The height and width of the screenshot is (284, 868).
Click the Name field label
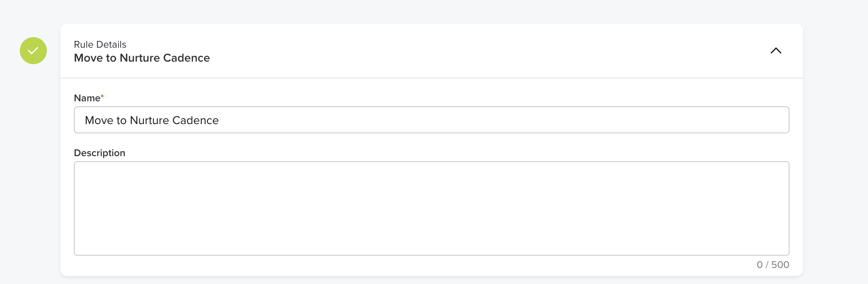click(x=87, y=98)
